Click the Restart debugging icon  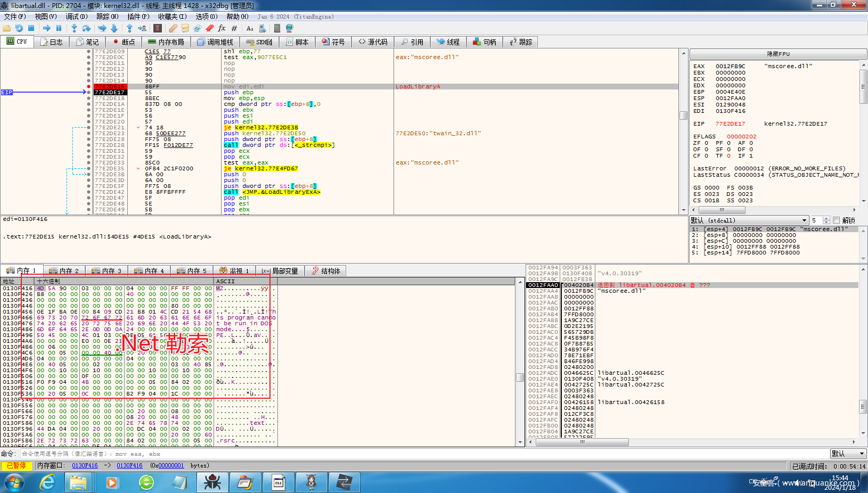click(x=19, y=28)
